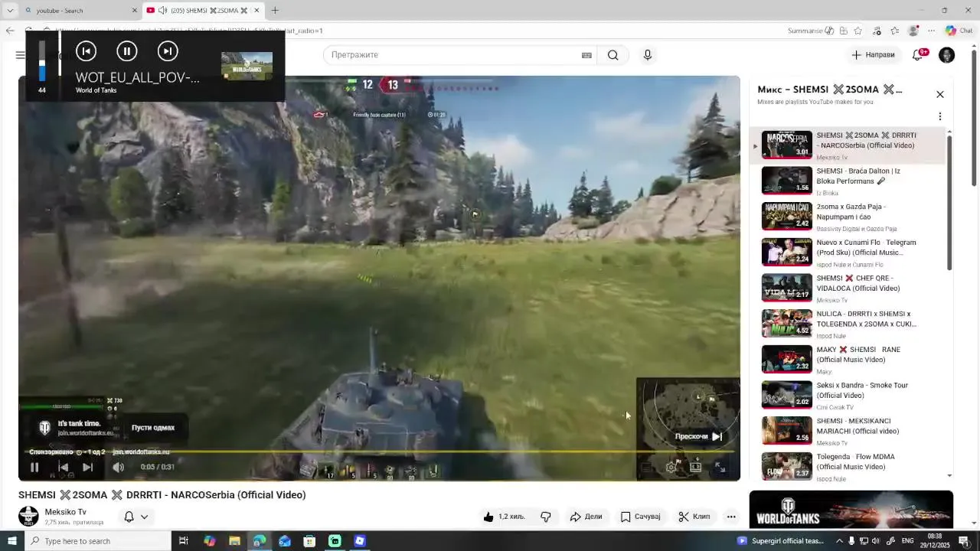Adjust the system volume slider at 44
Screen dimensions: 980x551
click(x=42, y=61)
